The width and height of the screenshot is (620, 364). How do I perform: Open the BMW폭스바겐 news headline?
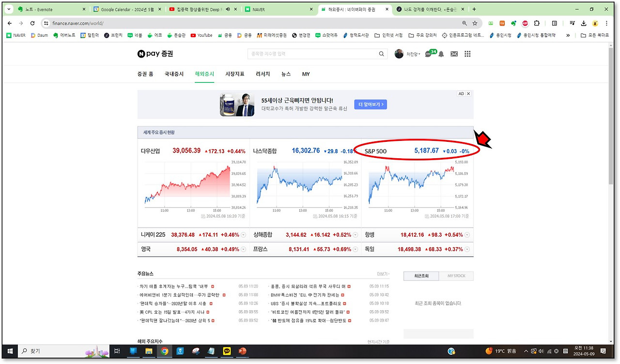305,295
